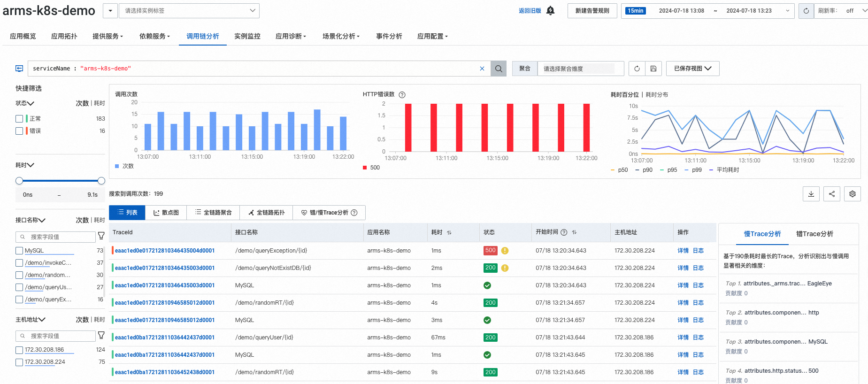Open logs for /demo/queryUser/{id} row
Screen dimensions: 868x384
coord(698,338)
